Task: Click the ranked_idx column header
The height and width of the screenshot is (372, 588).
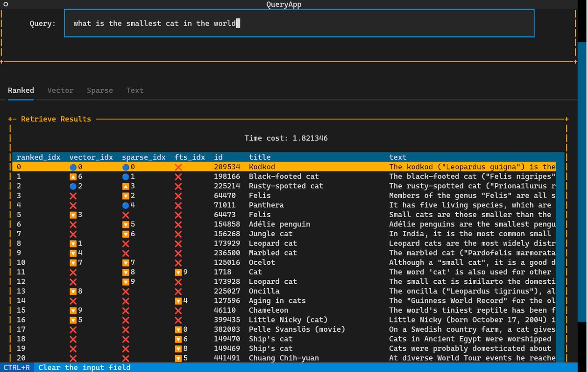Action: pos(39,157)
